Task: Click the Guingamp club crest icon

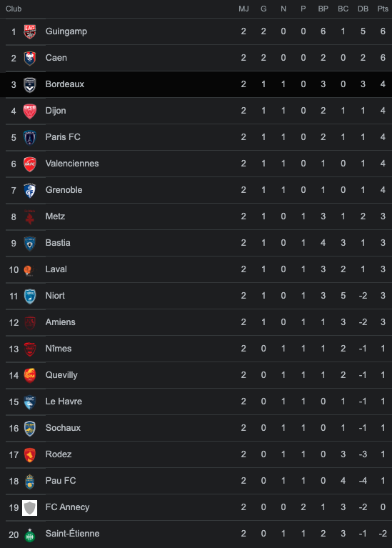Action: 30,31
